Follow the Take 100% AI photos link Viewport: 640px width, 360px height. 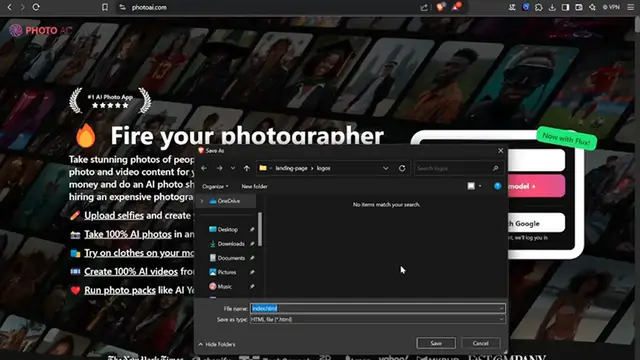point(128,234)
